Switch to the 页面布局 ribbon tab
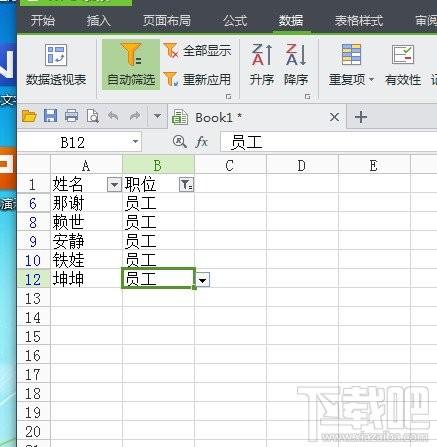437x447 pixels. pos(167,21)
